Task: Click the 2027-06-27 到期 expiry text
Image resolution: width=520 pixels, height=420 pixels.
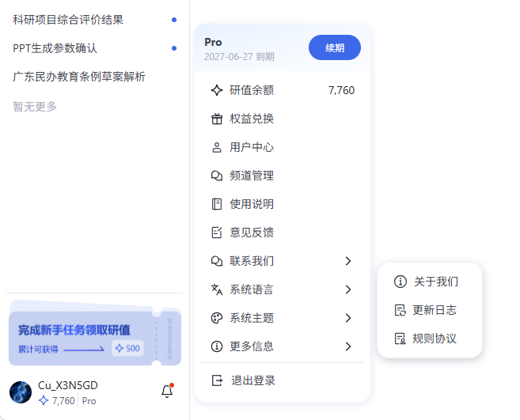Action: pos(239,57)
